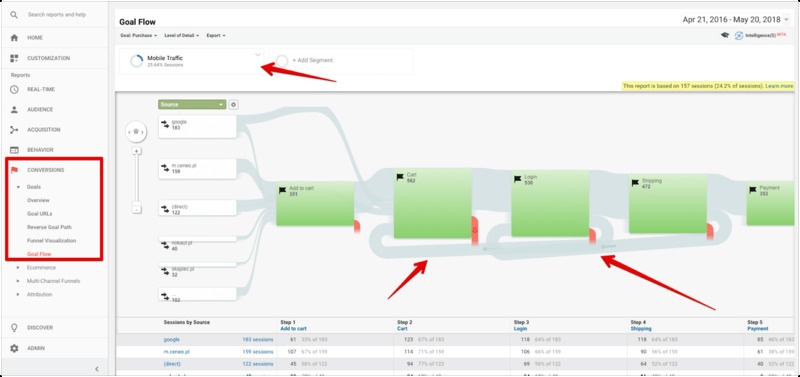Click the flag icon on Login node

coord(518,179)
